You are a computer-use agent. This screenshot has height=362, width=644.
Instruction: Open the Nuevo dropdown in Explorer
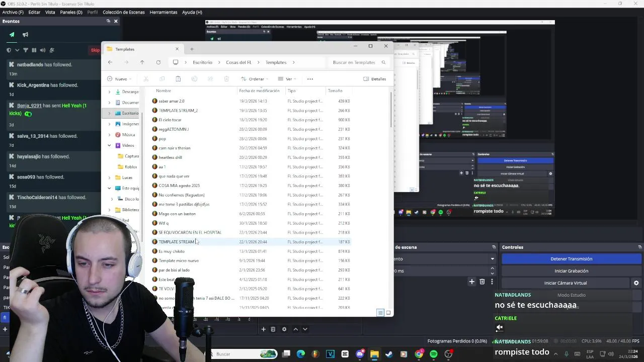coord(119,79)
